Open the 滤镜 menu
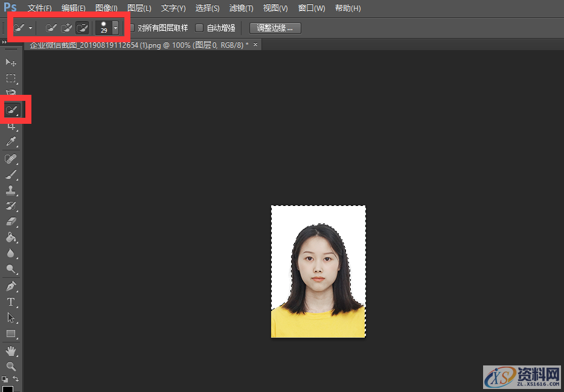 coord(241,8)
